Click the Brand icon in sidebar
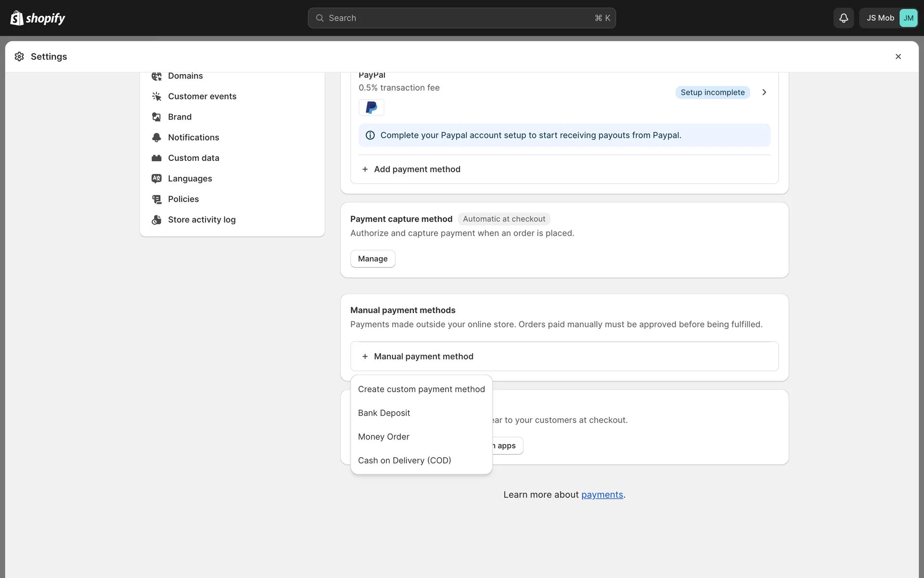This screenshot has height=578, width=924. pos(156,117)
